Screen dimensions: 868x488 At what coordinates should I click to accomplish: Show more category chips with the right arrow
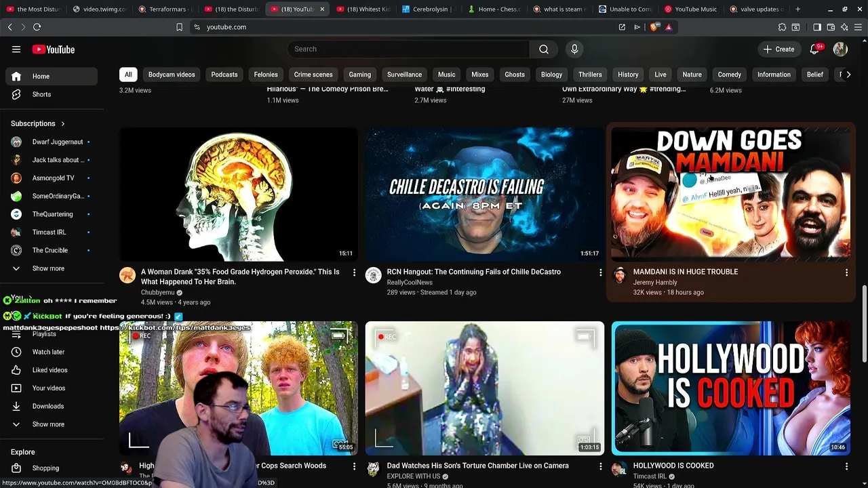[x=848, y=75]
